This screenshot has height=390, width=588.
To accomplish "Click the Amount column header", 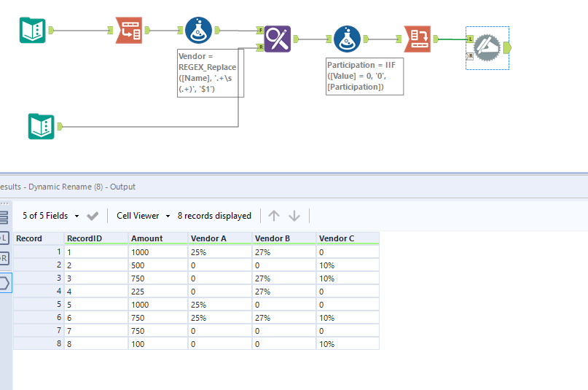I will 147,238.
